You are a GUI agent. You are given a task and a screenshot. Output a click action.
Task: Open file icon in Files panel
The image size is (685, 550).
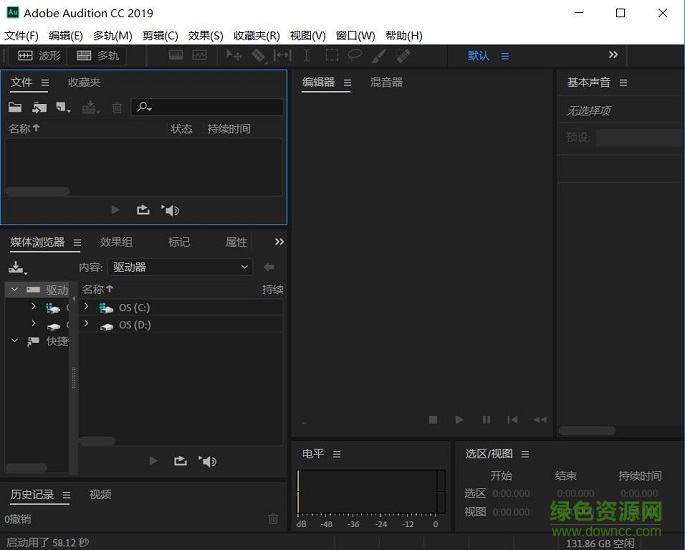15,107
